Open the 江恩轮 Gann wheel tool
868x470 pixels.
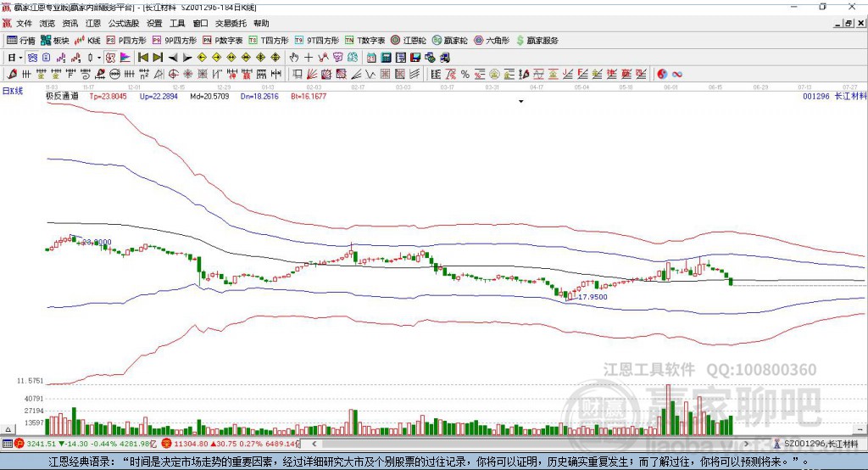[x=409, y=41]
